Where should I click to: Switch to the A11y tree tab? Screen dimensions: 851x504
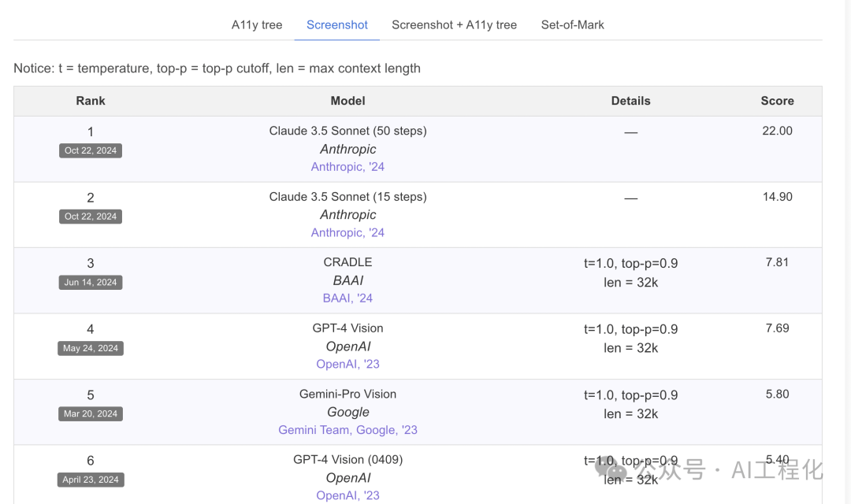pos(257,25)
